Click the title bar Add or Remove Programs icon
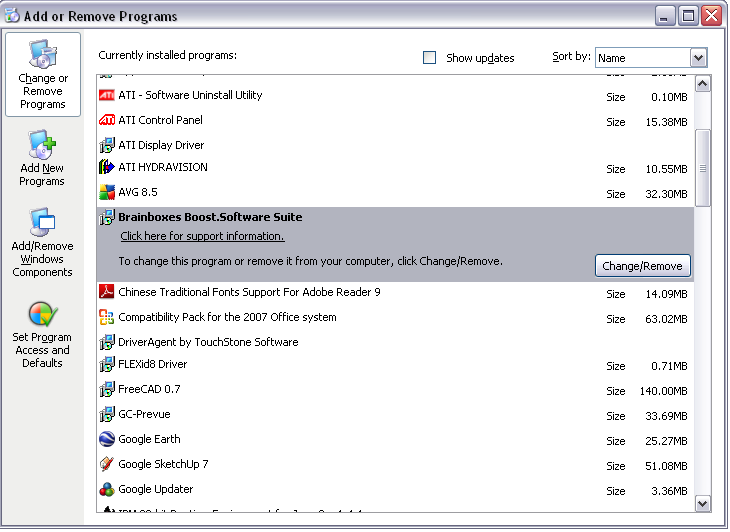Screen dimensions: 730x532 [12, 15]
